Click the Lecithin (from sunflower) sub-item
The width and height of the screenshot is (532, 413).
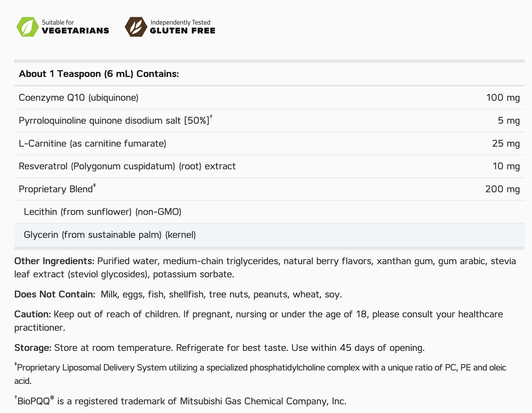pos(102,212)
